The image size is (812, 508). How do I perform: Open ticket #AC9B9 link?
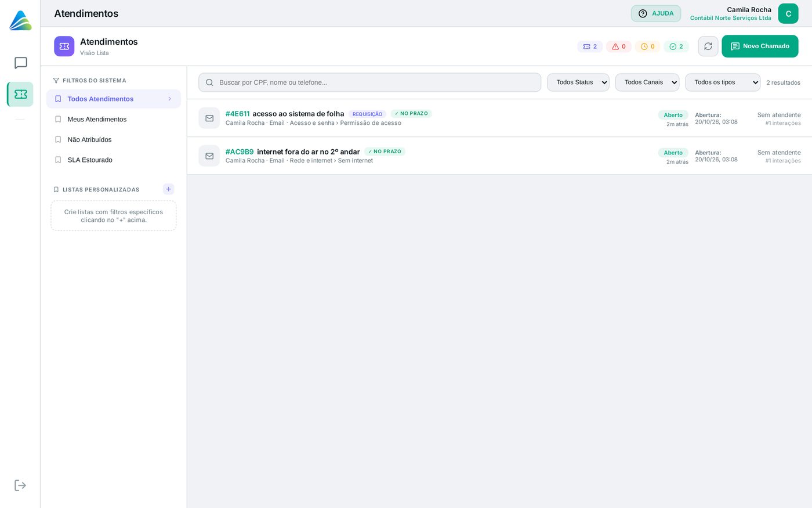coord(240,152)
